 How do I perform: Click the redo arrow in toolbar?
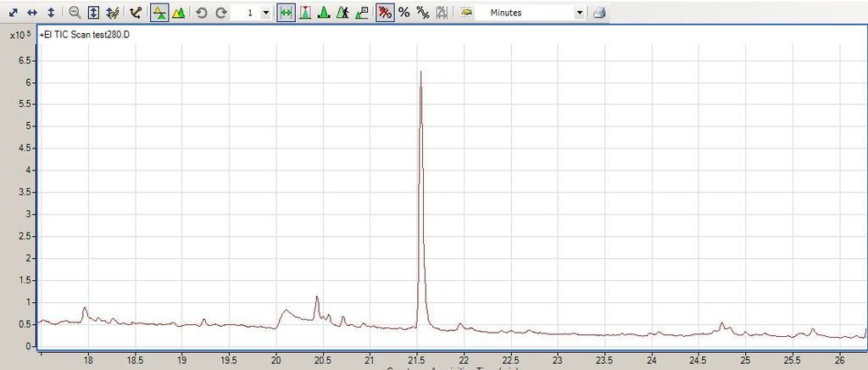click(x=220, y=13)
